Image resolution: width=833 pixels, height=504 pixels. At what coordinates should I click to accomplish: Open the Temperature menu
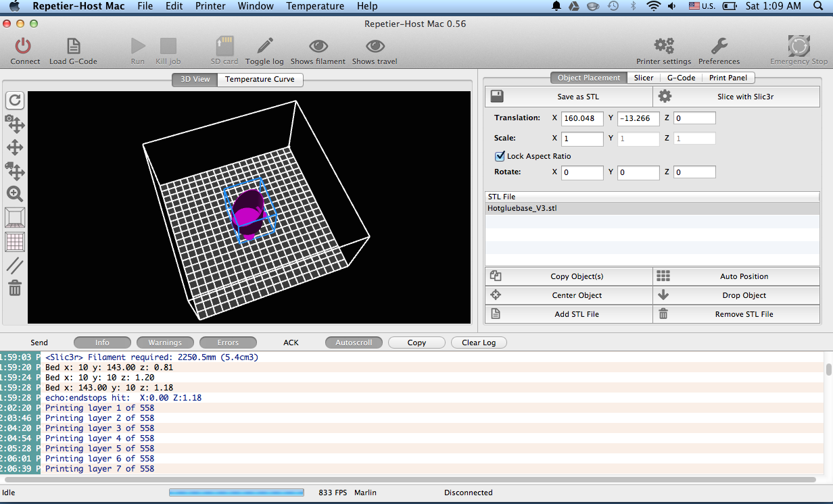click(315, 6)
